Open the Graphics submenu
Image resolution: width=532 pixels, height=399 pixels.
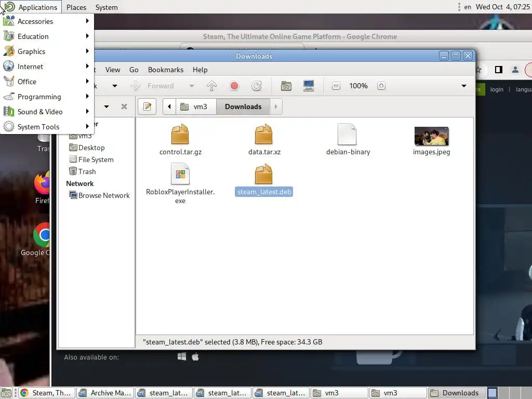(x=47, y=51)
